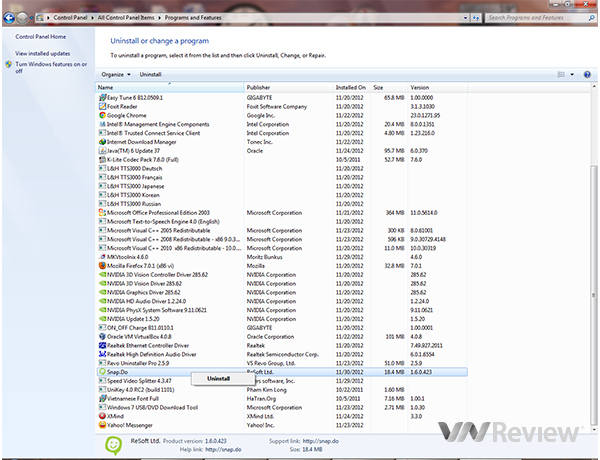This screenshot has height=460, width=600.
Task: Click the Mozilla Firefox icon
Action: coord(102,266)
